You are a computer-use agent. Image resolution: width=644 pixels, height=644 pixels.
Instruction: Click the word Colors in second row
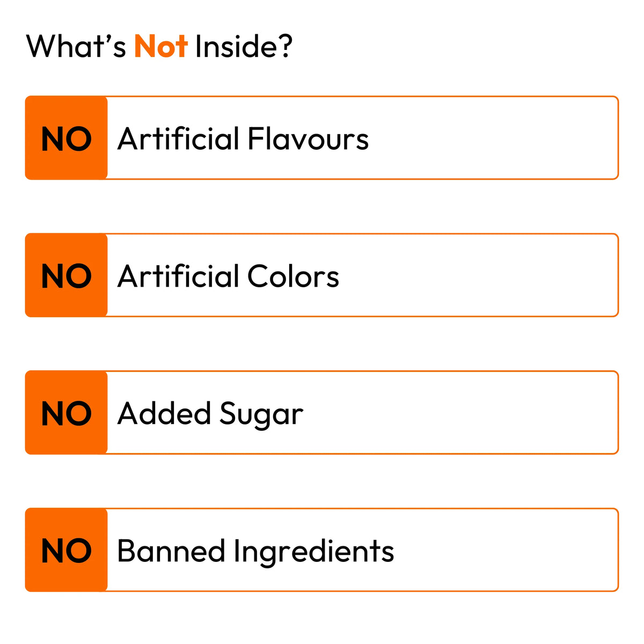pos(293,276)
